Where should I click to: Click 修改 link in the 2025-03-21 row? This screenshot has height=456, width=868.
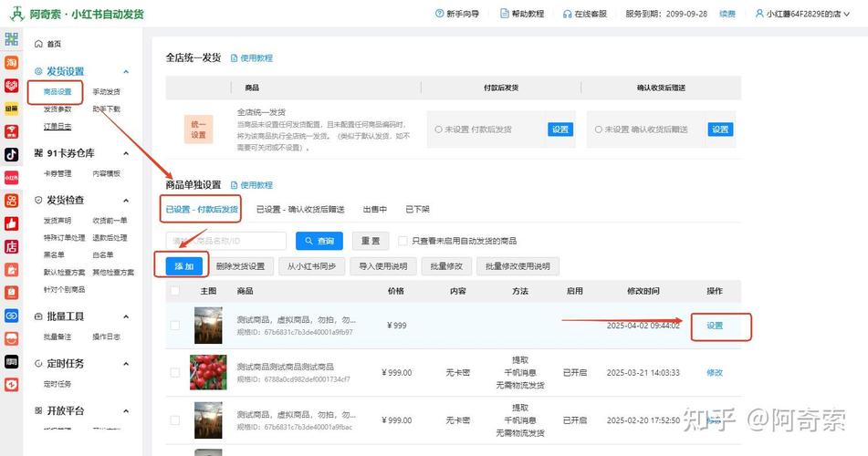pyautogui.click(x=715, y=373)
